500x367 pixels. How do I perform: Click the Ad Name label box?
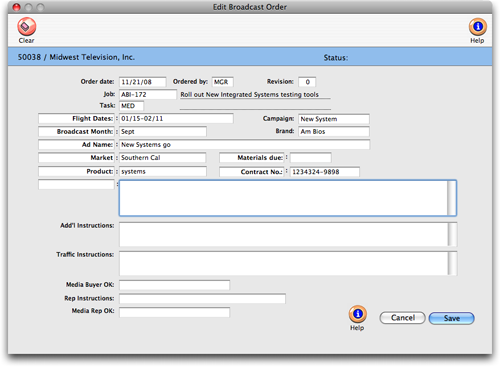click(x=76, y=145)
